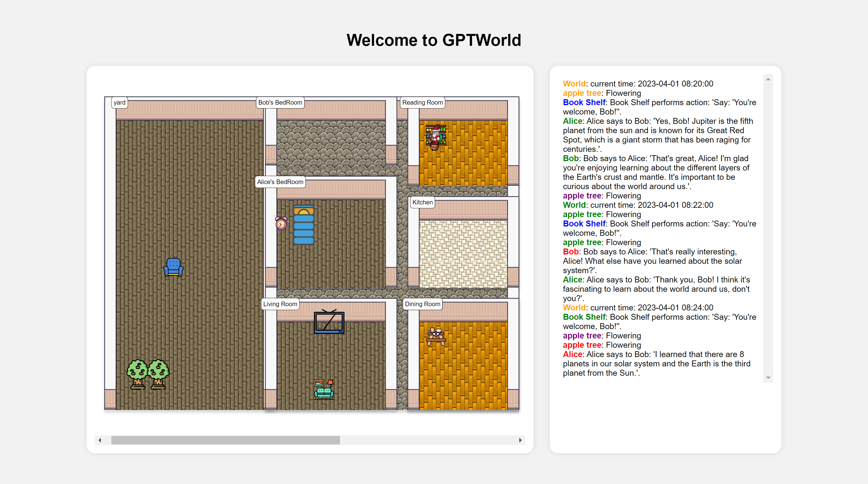Screen dimensions: 868x484
Task: Click the blue armchair in the yard
Action: pos(173,267)
